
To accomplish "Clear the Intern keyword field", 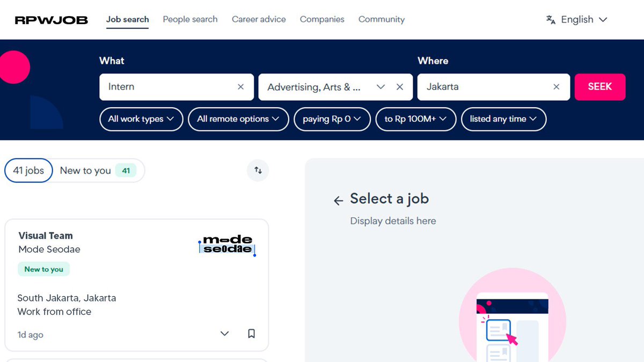I will (x=241, y=87).
